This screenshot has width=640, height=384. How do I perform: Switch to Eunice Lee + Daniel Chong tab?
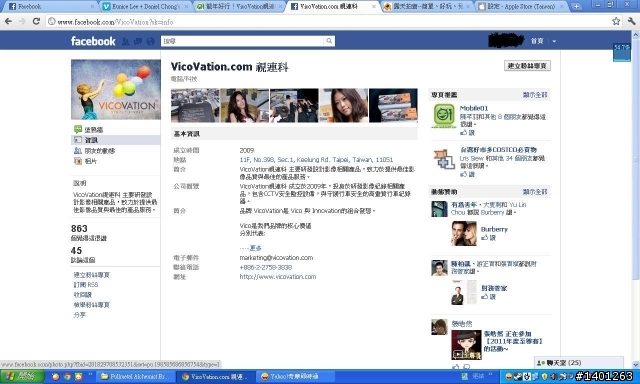point(145,7)
